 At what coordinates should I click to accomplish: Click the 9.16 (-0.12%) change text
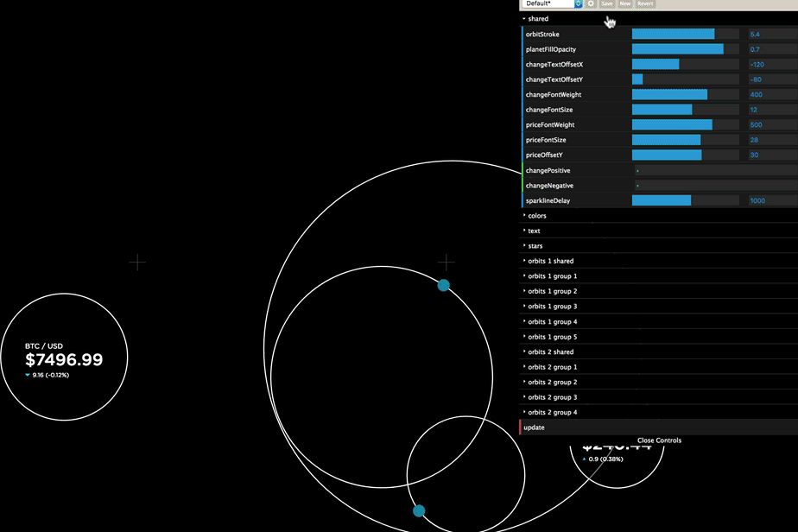50,375
